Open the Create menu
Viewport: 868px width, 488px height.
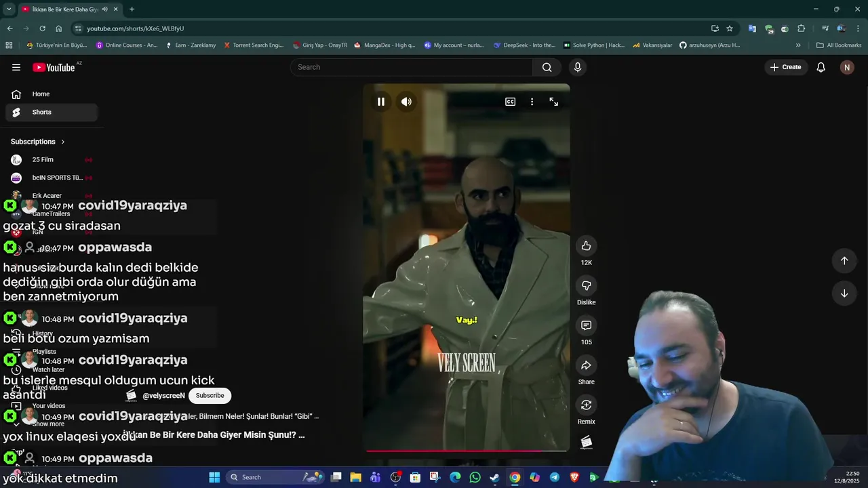pyautogui.click(x=785, y=67)
